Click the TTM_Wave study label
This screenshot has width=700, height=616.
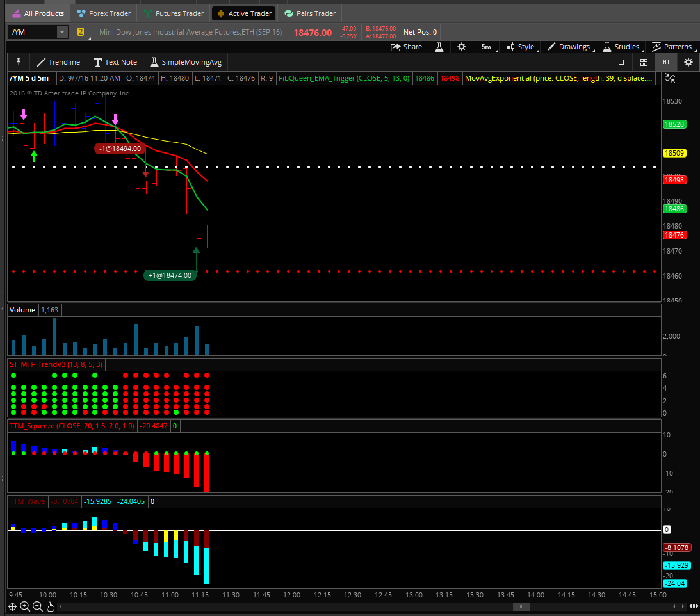(x=28, y=501)
